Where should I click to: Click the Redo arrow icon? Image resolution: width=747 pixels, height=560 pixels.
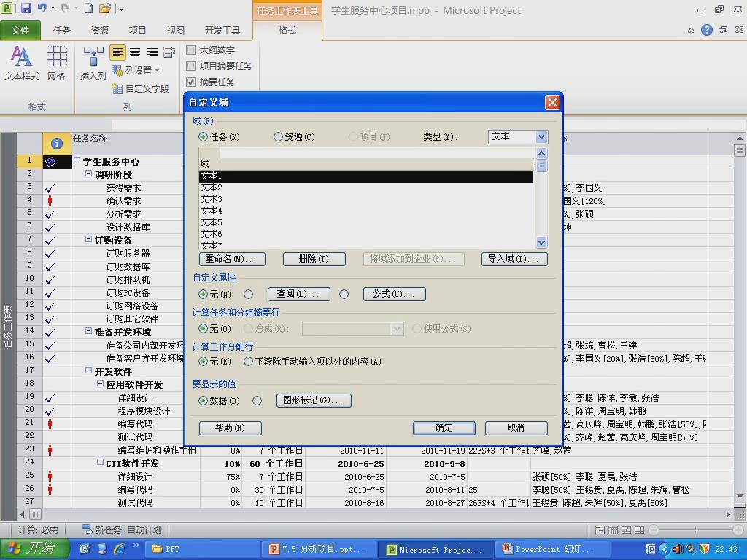(x=65, y=8)
